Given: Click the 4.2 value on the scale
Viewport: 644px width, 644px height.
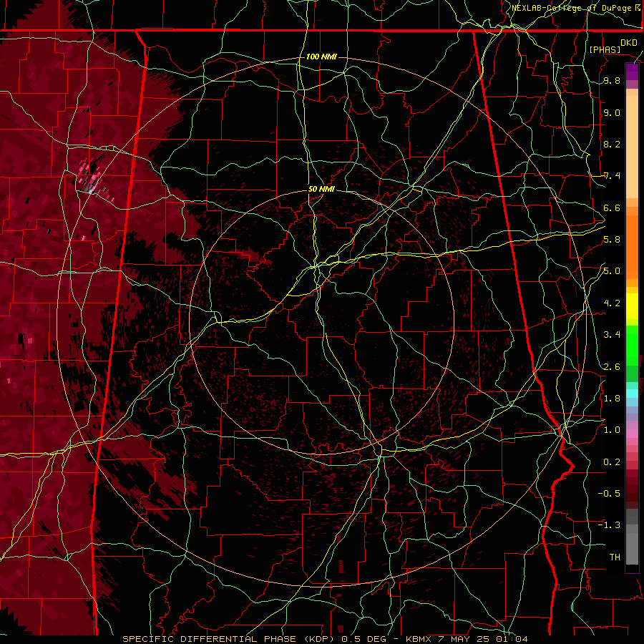Looking at the screenshot, I should (x=612, y=303).
